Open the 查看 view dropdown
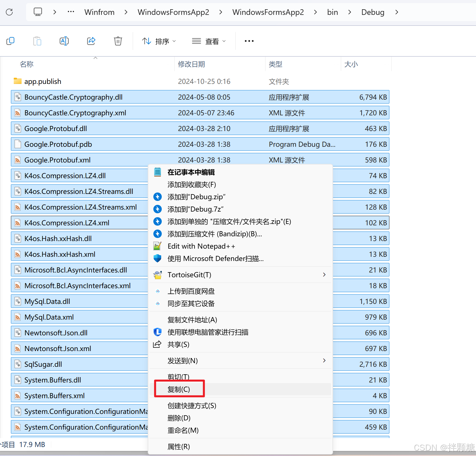Viewport: 476px width, 456px height. click(x=209, y=41)
